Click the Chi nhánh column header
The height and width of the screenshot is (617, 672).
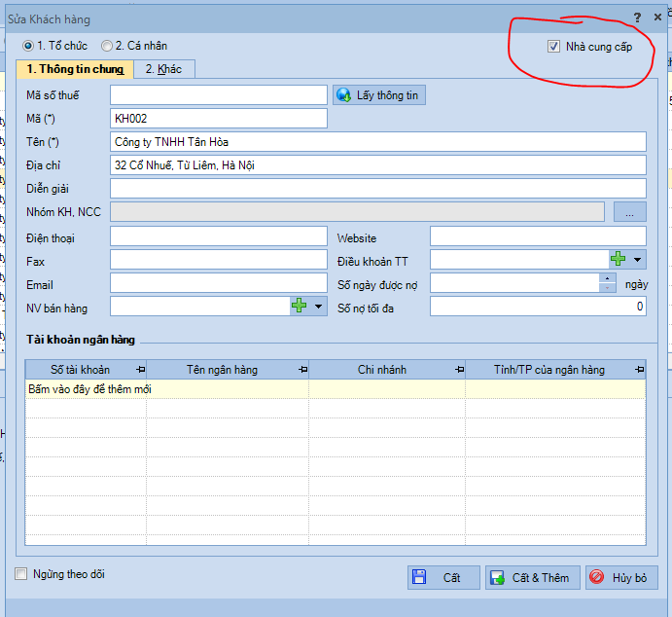tap(387, 370)
